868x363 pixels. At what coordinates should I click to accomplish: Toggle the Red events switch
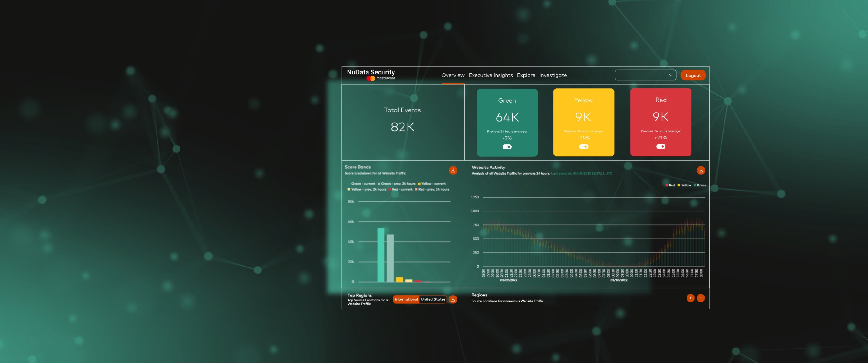pos(660,146)
